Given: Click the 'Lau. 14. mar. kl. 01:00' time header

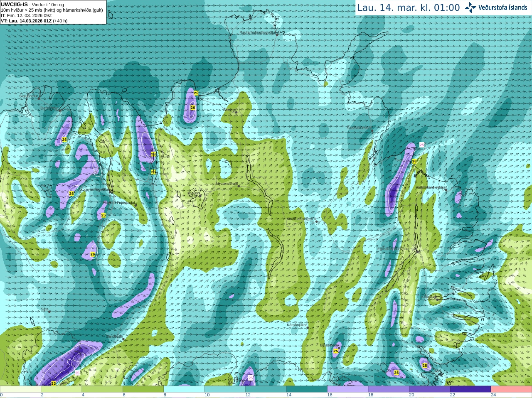Looking at the screenshot, I should [x=409, y=8].
